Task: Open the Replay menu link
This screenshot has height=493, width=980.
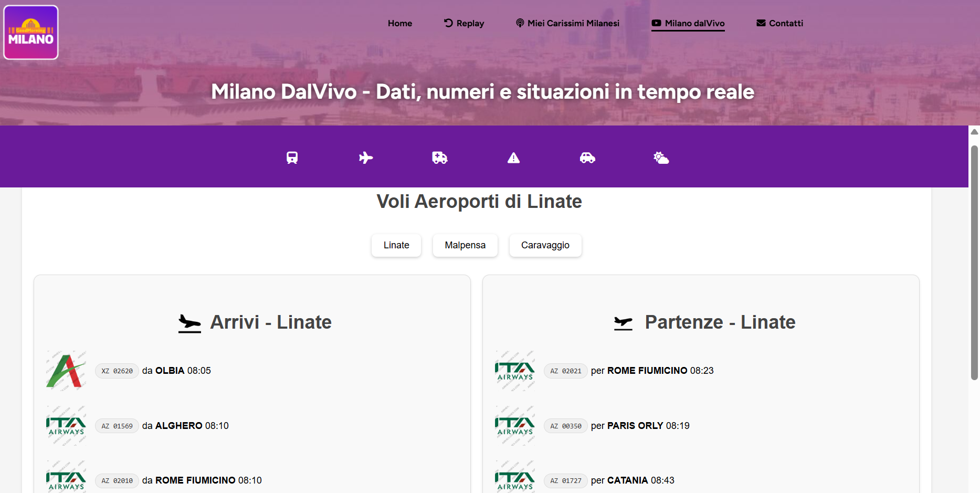Action: 464,23
